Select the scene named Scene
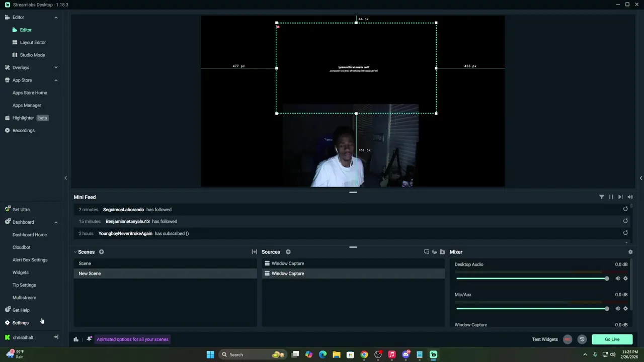The width and height of the screenshot is (644, 362). coord(165,263)
